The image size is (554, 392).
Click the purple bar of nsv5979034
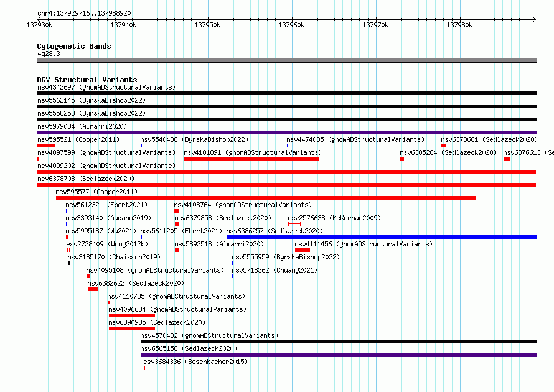286,133
